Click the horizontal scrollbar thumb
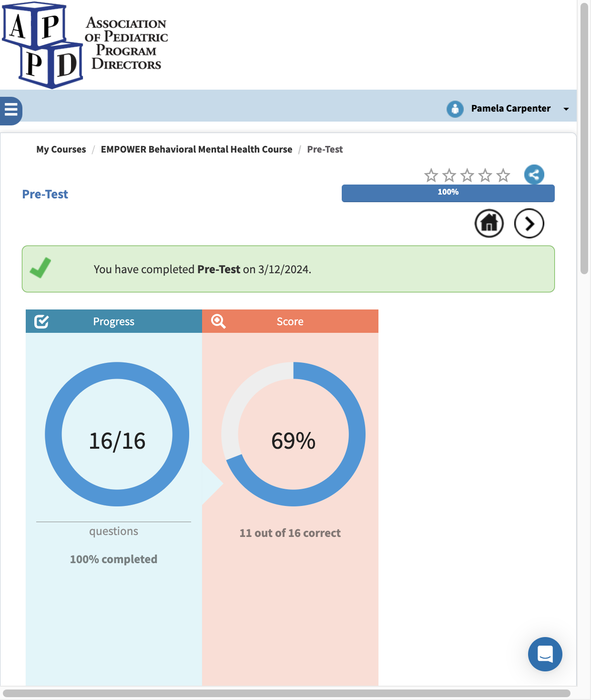This screenshot has width=591, height=700. [x=286, y=693]
